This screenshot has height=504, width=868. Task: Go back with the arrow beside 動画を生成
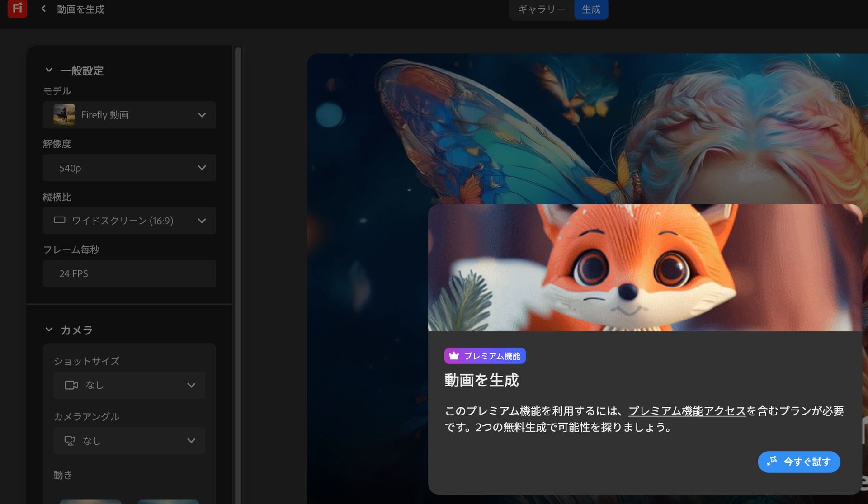[43, 9]
